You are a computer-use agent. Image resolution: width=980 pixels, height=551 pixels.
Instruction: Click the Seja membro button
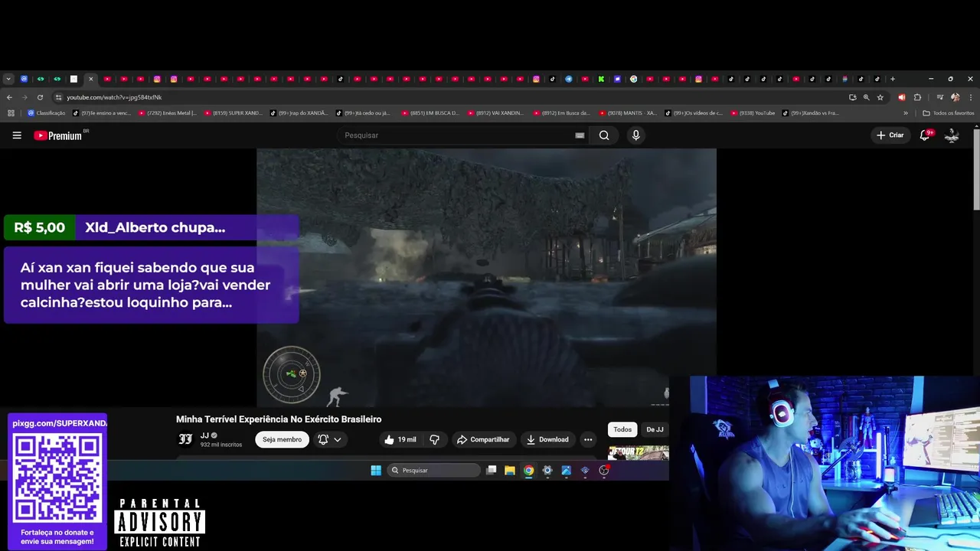click(x=282, y=439)
